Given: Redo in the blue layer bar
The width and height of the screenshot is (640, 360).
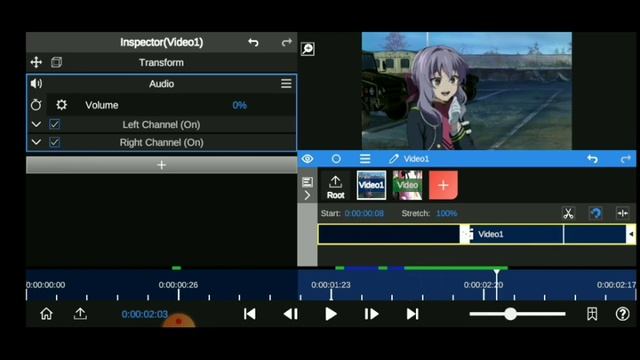Looking at the screenshot, I should pos(626,159).
